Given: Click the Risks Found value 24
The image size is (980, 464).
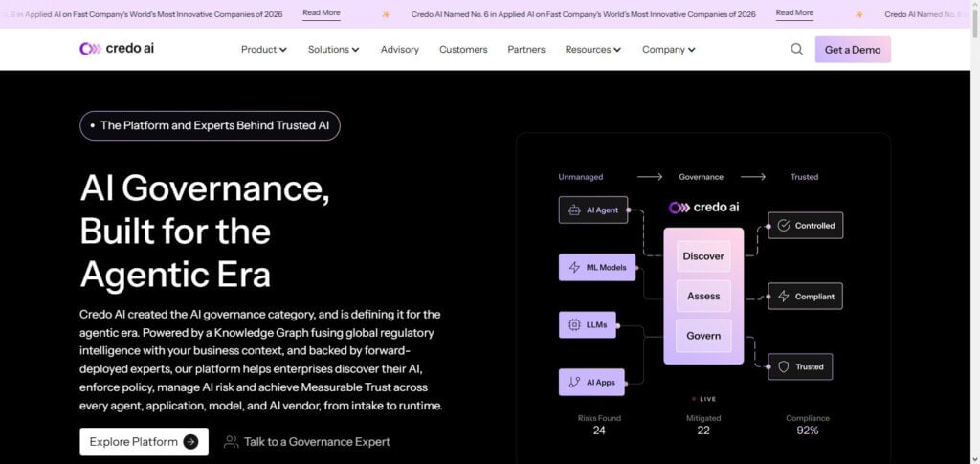Looking at the screenshot, I should (x=599, y=431).
